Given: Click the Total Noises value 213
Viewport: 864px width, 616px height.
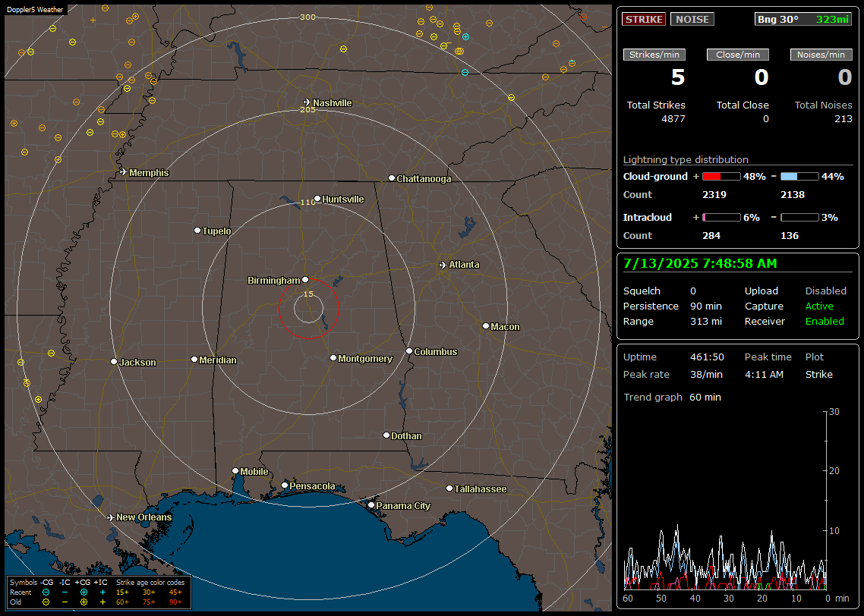Looking at the screenshot, I should click(843, 119).
